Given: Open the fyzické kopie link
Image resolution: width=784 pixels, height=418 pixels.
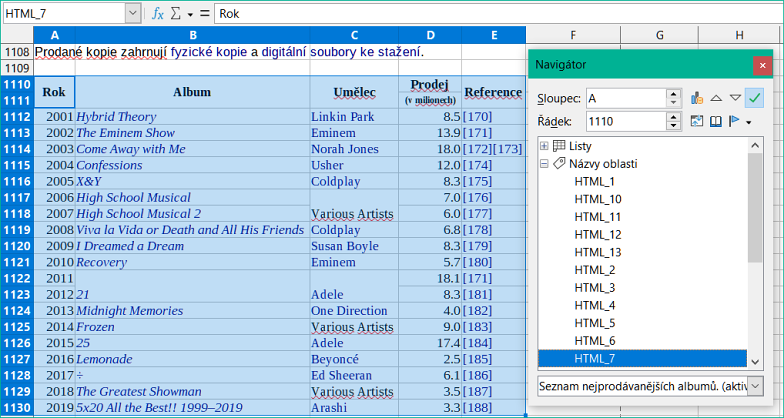Looking at the screenshot, I should (209, 52).
